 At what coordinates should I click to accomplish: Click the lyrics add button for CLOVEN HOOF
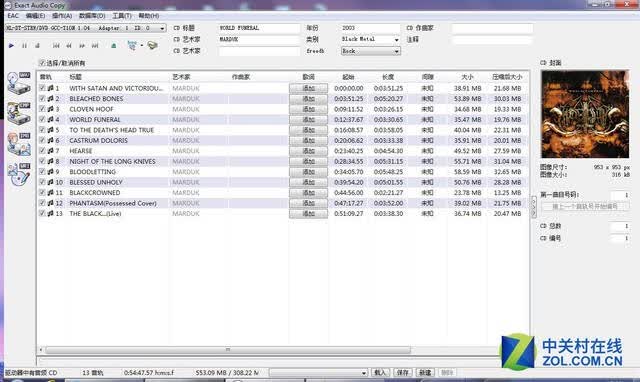[308, 109]
